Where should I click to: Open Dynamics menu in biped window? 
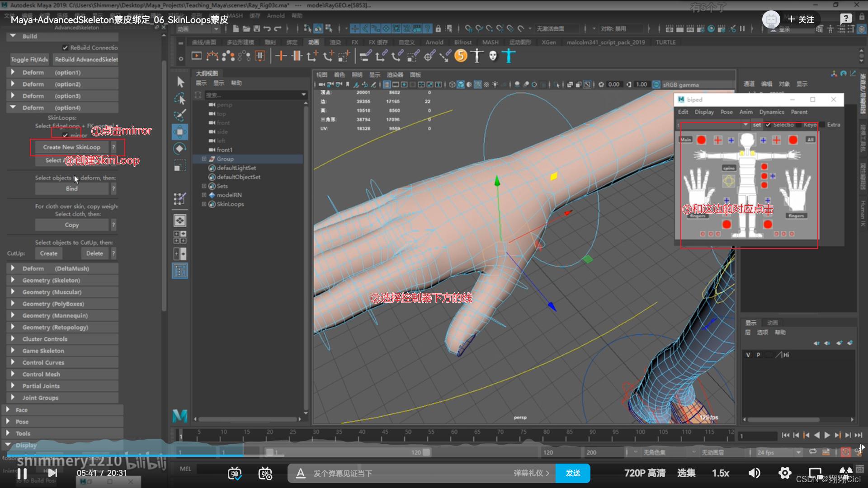pyautogui.click(x=771, y=112)
